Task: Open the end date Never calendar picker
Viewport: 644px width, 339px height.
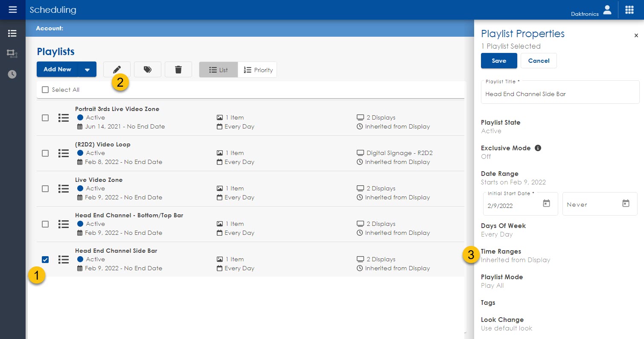Action: (x=626, y=204)
